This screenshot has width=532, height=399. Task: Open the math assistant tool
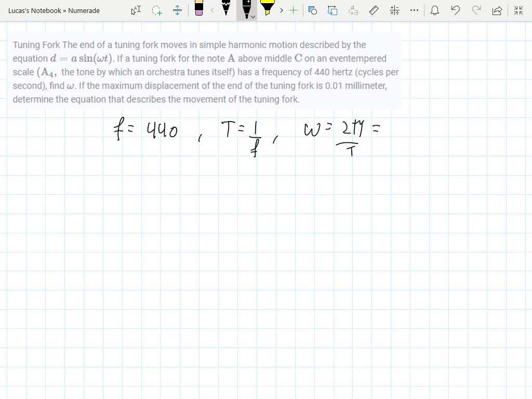394,10
